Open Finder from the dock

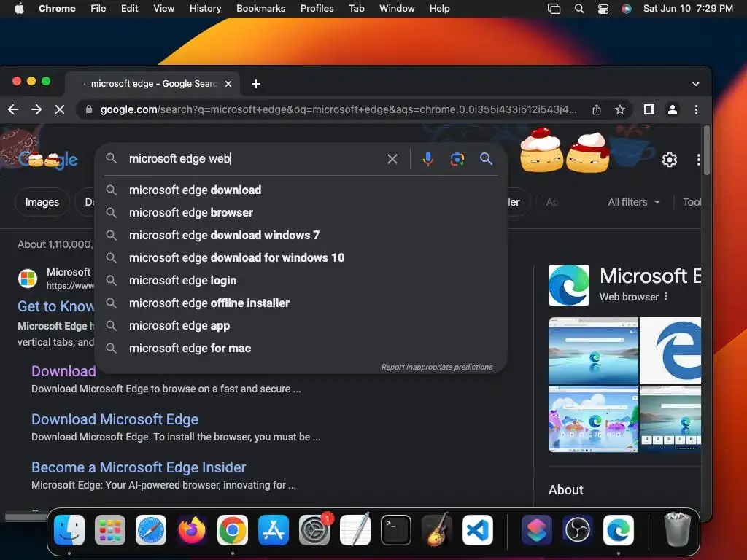coord(69,530)
